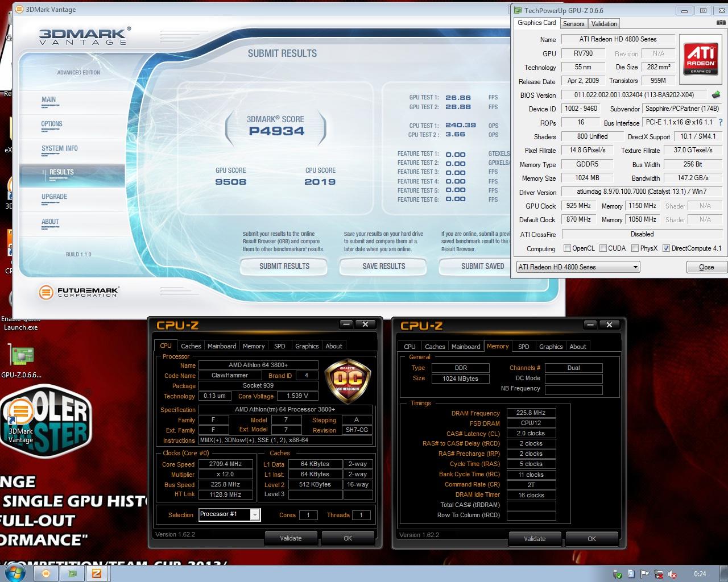This screenshot has width=728, height=582.
Task: Click Validate in the left CPU-Z window
Action: [291, 538]
